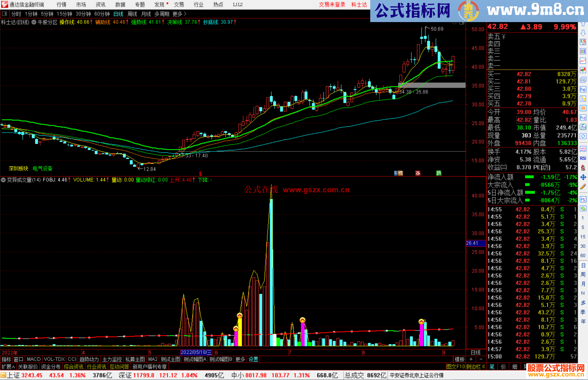588x380 pixels.
Task: Open the f(x) formula manager icon
Action: point(583,127)
